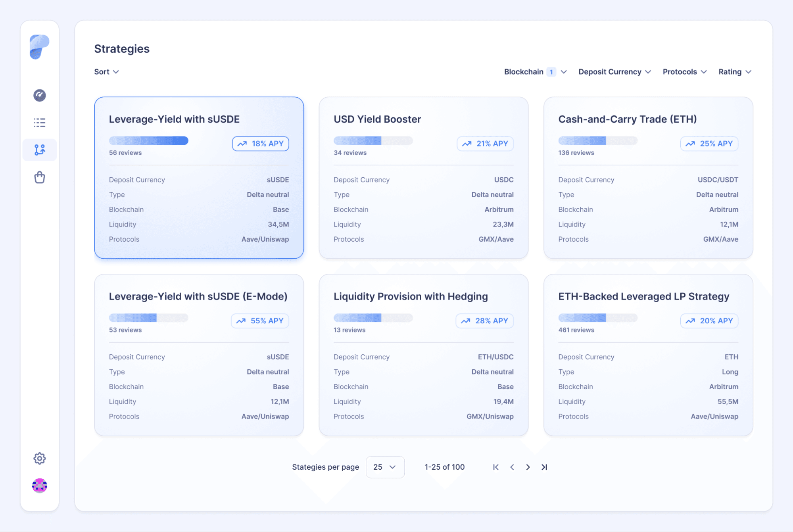Open the shopping bag icon in sidebar
Viewport: 793px width, 532px height.
[x=39, y=177]
